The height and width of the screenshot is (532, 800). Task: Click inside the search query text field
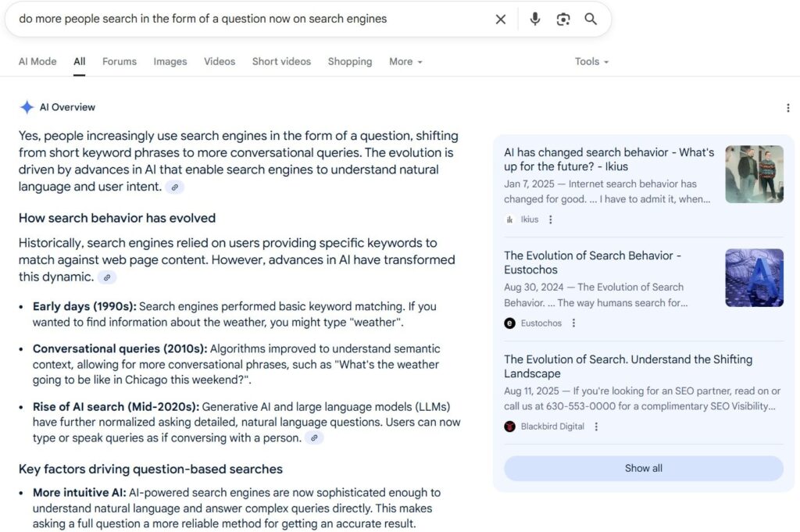250,19
